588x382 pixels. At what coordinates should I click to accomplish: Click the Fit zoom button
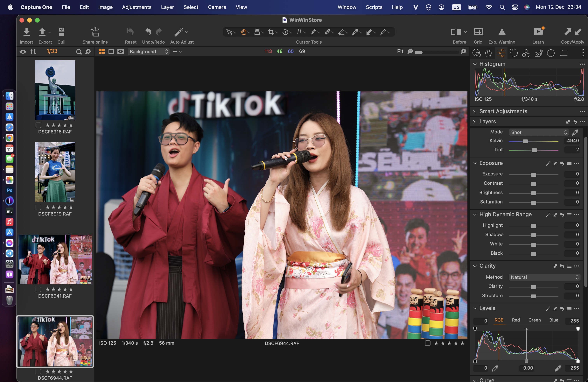[x=400, y=51]
